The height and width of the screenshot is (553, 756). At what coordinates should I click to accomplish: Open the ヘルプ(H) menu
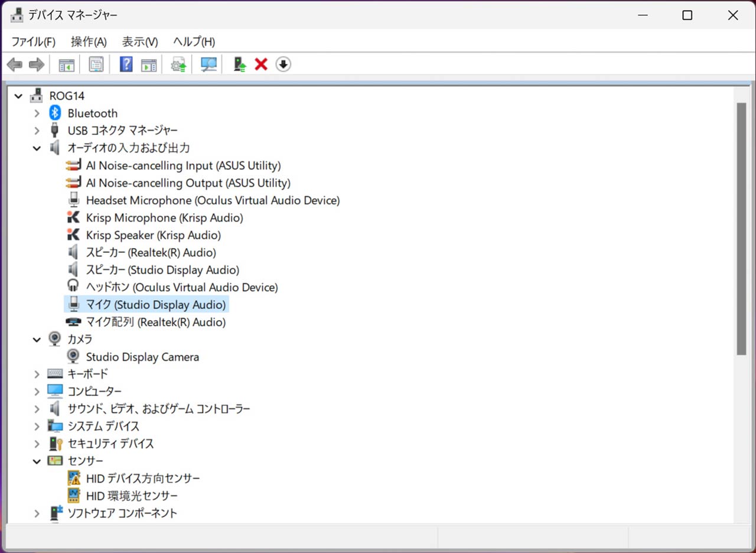pyautogui.click(x=194, y=42)
